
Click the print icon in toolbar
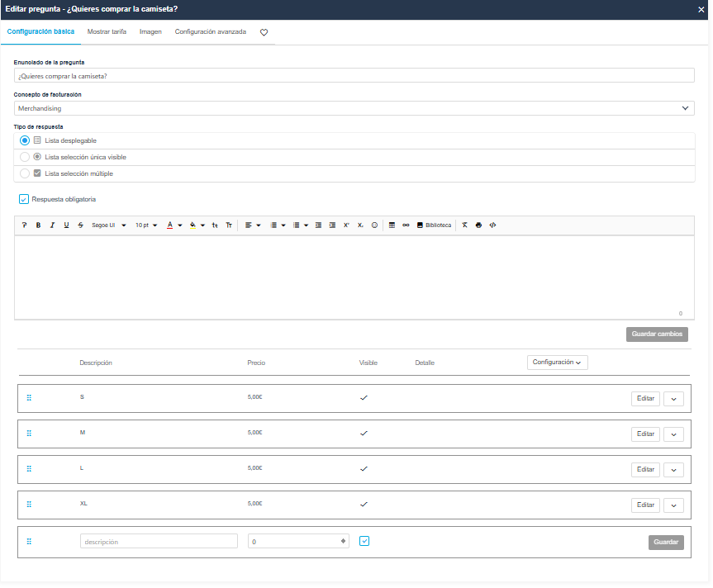tap(479, 225)
